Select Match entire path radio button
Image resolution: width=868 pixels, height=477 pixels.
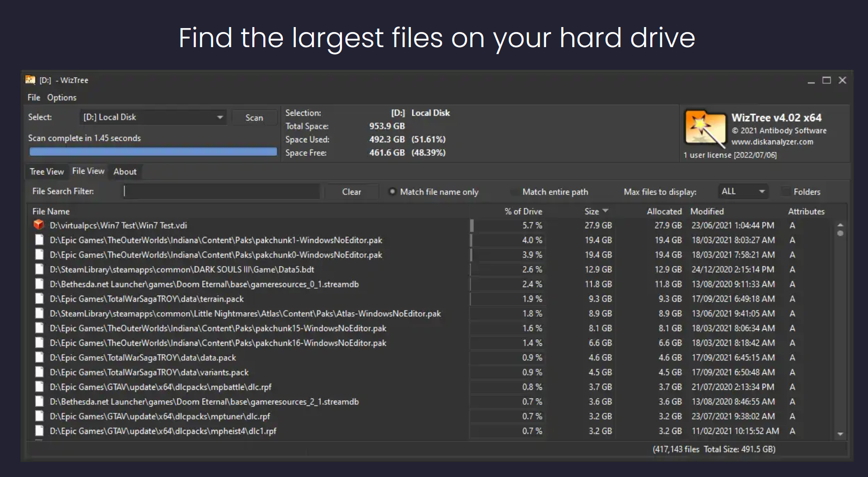click(514, 191)
